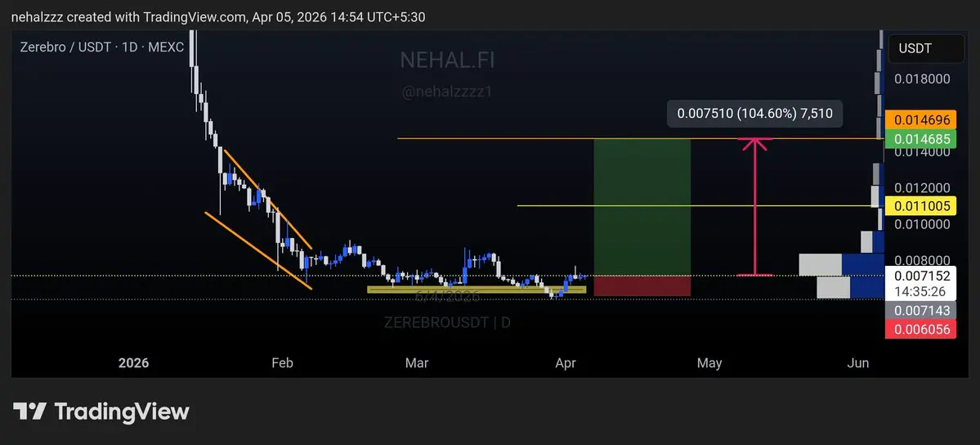This screenshot has height=445, width=980.
Task: Click the header text 'nehalzzz created with TradingView.com'
Action: 128,17
